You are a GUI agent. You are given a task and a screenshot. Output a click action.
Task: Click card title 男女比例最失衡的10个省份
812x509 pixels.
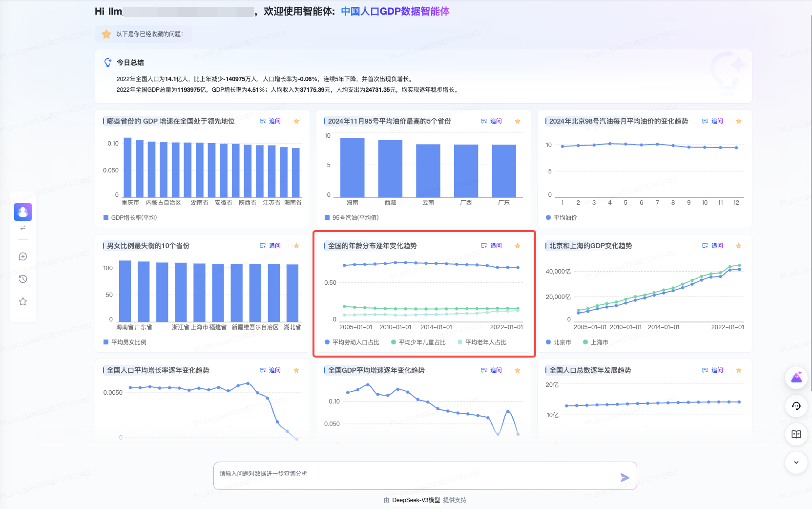[148, 246]
